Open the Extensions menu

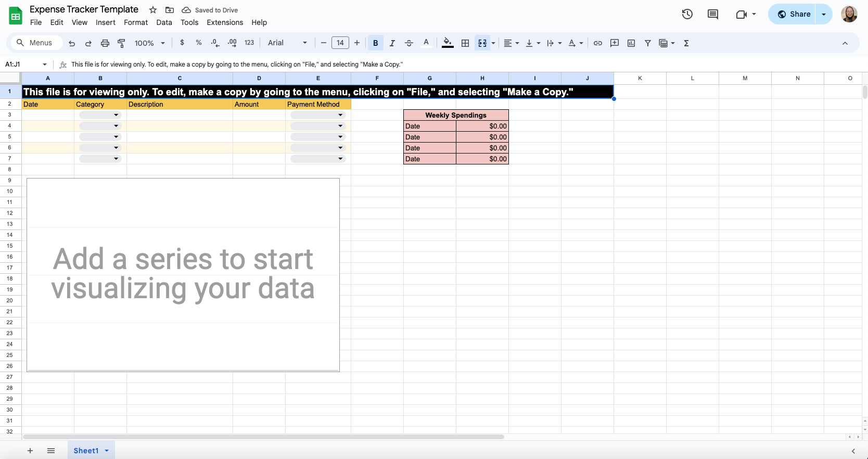point(225,22)
